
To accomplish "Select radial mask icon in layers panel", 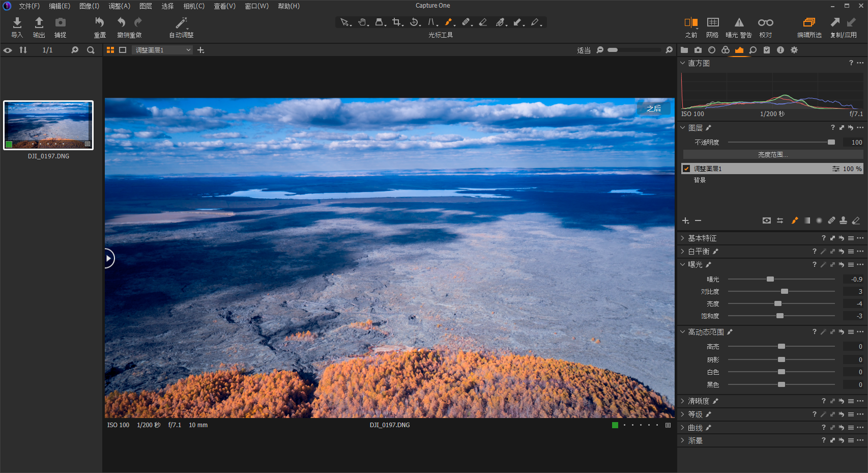I will pyautogui.click(x=819, y=220).
